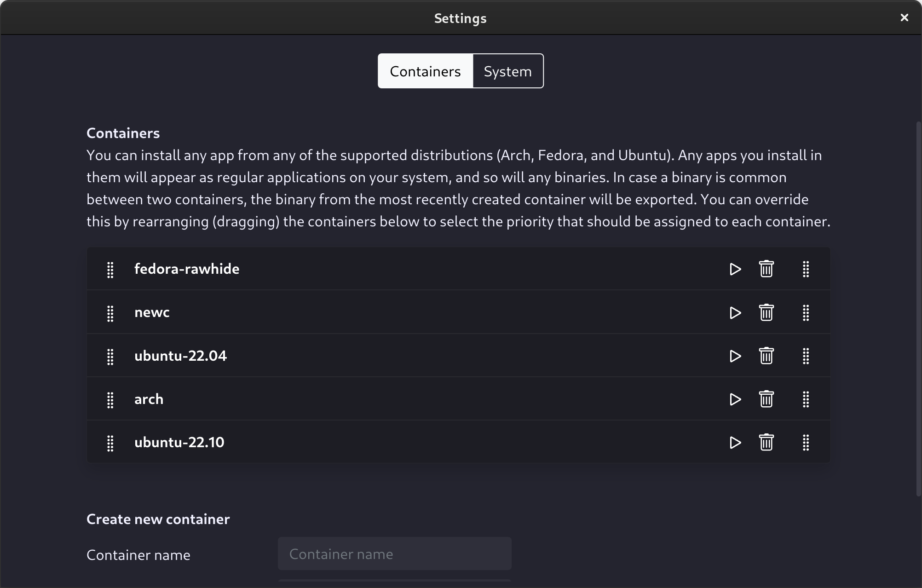
Task: Click trash icon for newc container
Action: pyautogui.click(x=766, y=313)
